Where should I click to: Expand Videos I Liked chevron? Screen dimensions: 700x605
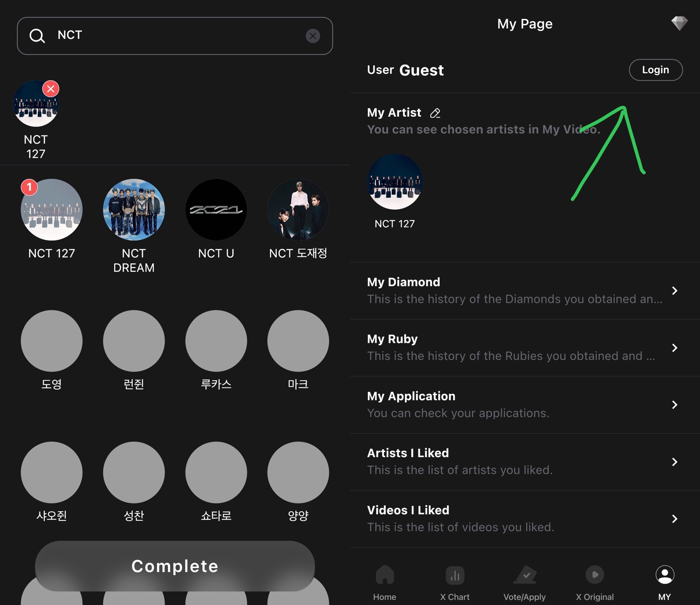click(x=675, y=519)
